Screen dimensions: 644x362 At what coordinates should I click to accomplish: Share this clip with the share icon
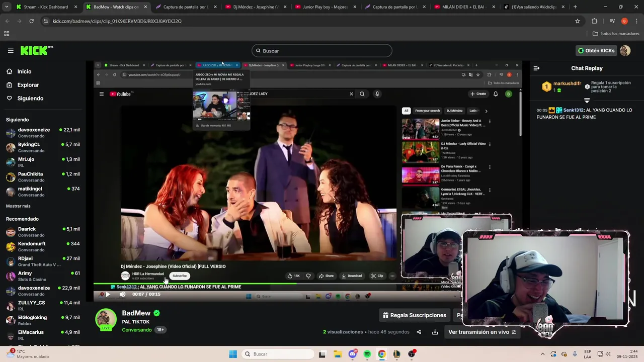pos(419,332)
